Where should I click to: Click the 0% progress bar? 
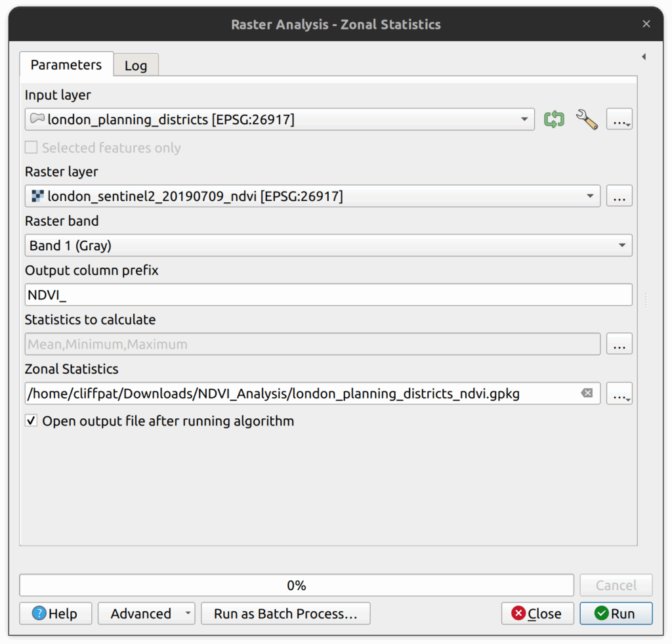[297, 586]
